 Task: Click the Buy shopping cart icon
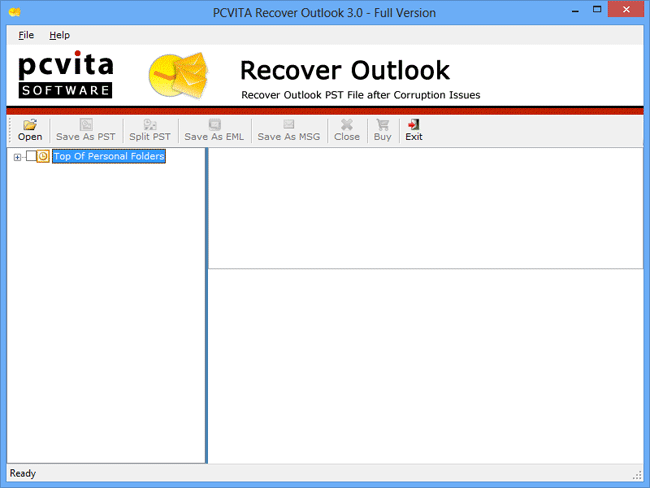point(382,125)
